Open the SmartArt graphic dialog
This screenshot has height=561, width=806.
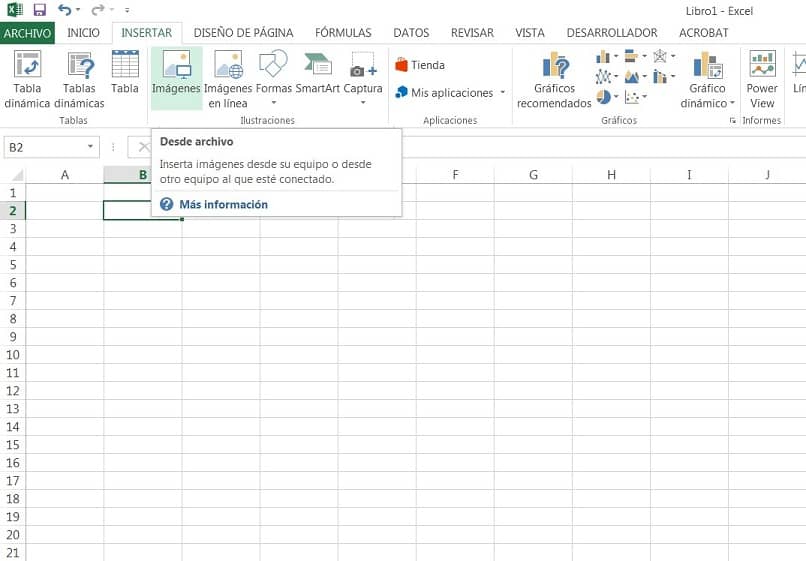coord(317,72)
